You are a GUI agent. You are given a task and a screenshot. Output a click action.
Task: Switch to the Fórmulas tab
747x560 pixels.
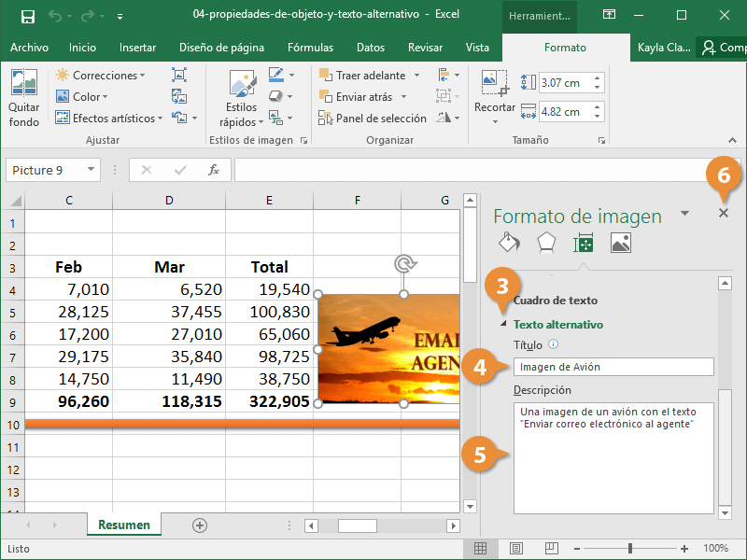click(310, 48)
